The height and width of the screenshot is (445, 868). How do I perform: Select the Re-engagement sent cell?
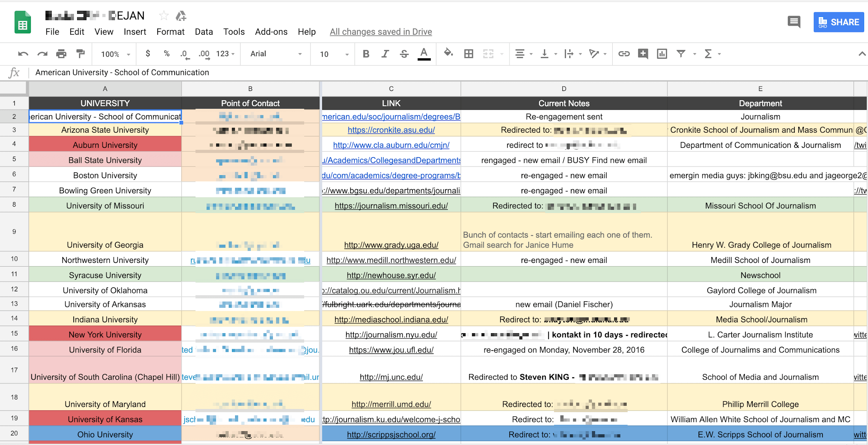[564, 117]
